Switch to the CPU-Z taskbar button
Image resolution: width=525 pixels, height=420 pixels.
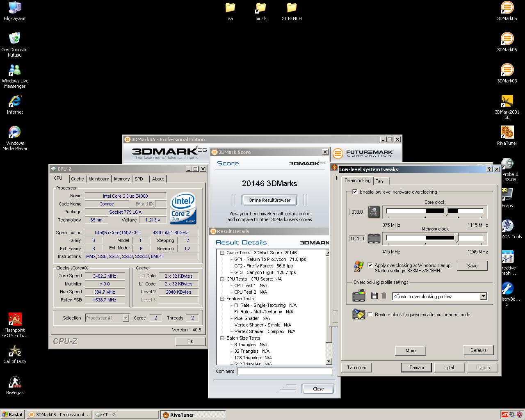[126, 415]
